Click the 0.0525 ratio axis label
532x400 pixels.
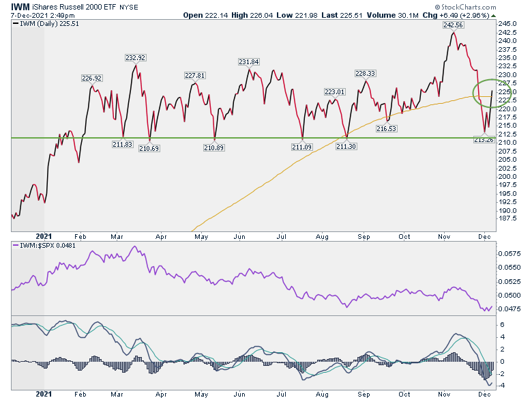509,281
